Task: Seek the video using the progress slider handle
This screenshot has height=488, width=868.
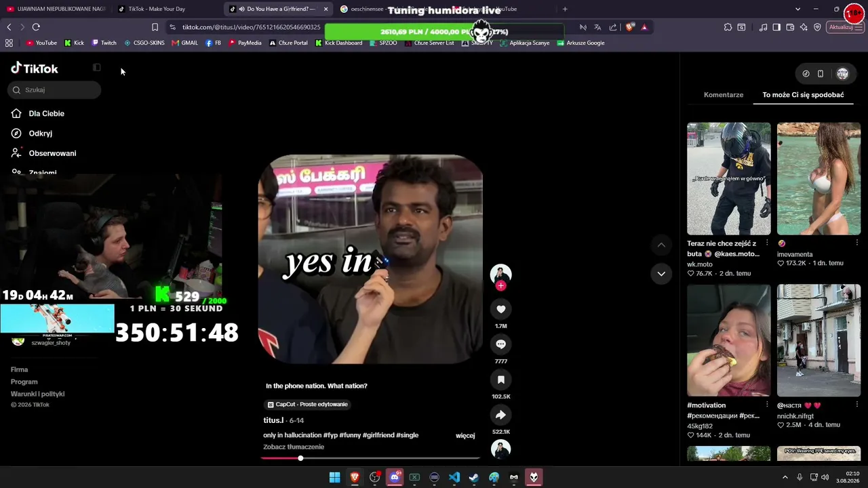Action: 300,458
